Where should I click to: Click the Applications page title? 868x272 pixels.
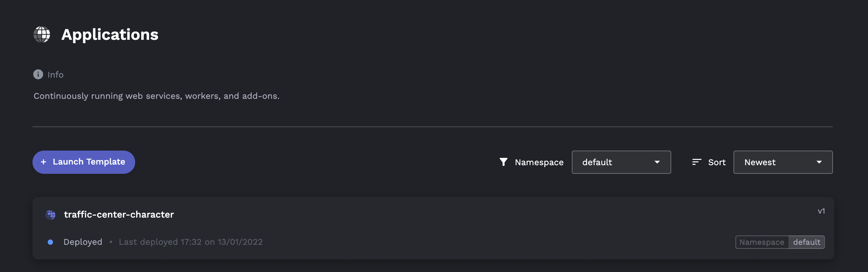coord(110,34)
